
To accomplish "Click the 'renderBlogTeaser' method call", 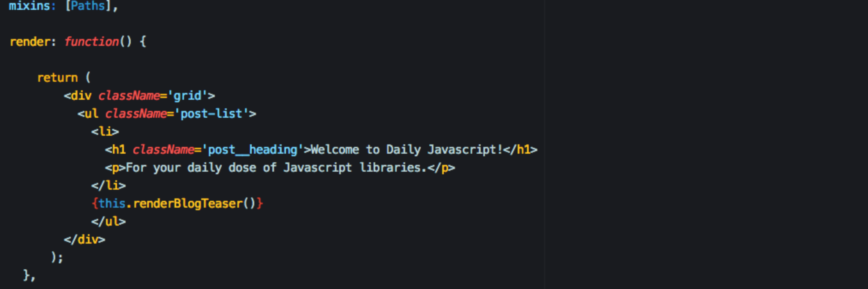I will (x=187, y=203).
